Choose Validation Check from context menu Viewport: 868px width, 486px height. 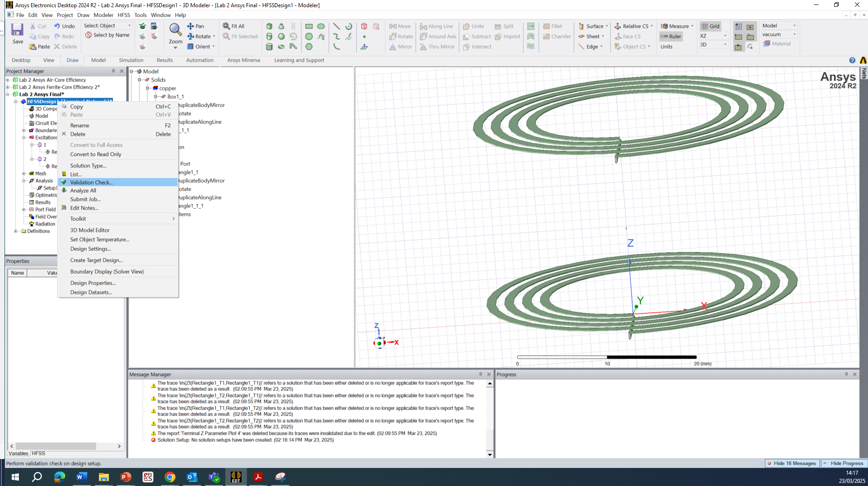point(91,182)
